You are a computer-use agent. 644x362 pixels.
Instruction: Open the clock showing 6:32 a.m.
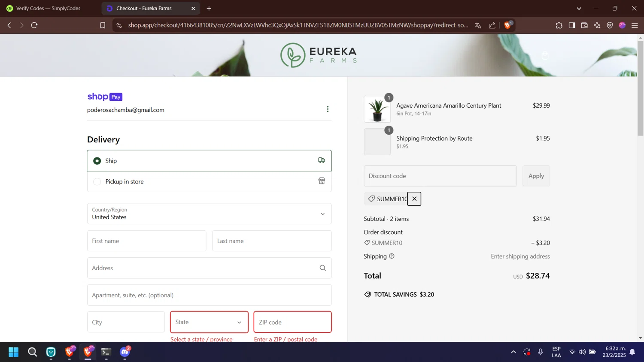[614, 352]
